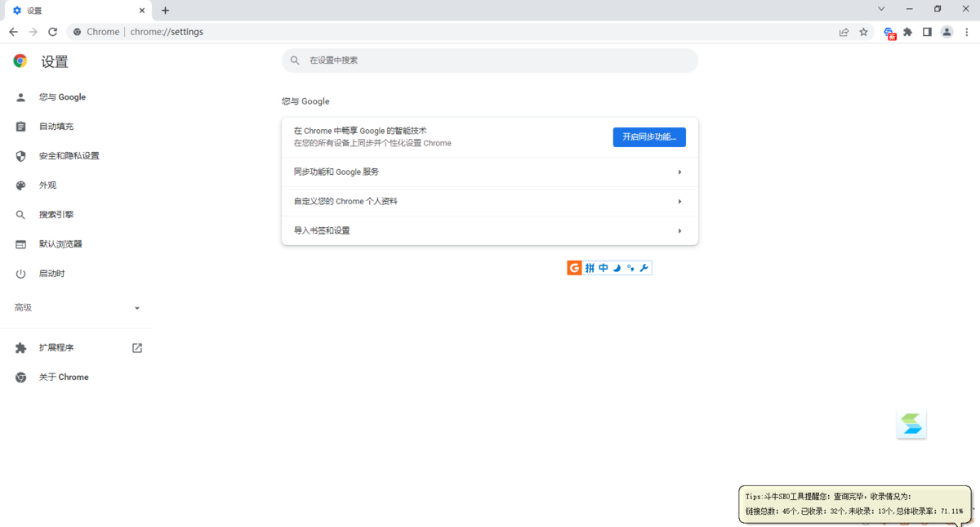
Task: Expand 同步功能和 Google 服务
Action: tap(489, 172)
